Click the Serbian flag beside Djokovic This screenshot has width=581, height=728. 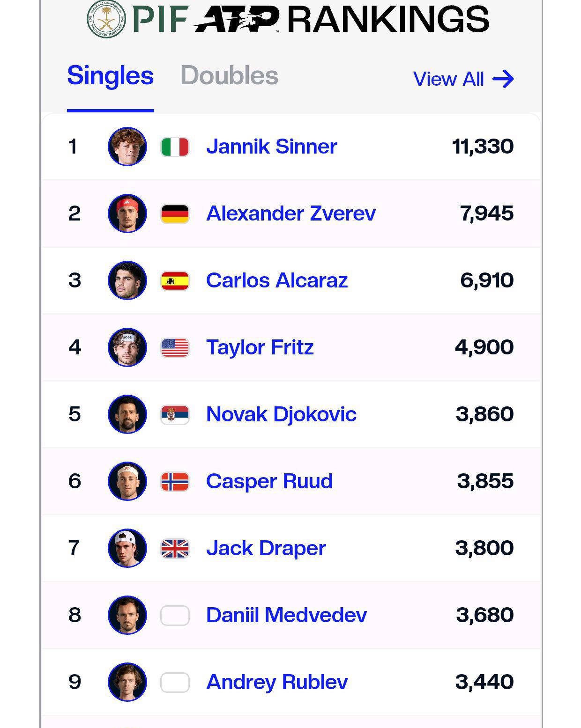[x=175, y=415]
